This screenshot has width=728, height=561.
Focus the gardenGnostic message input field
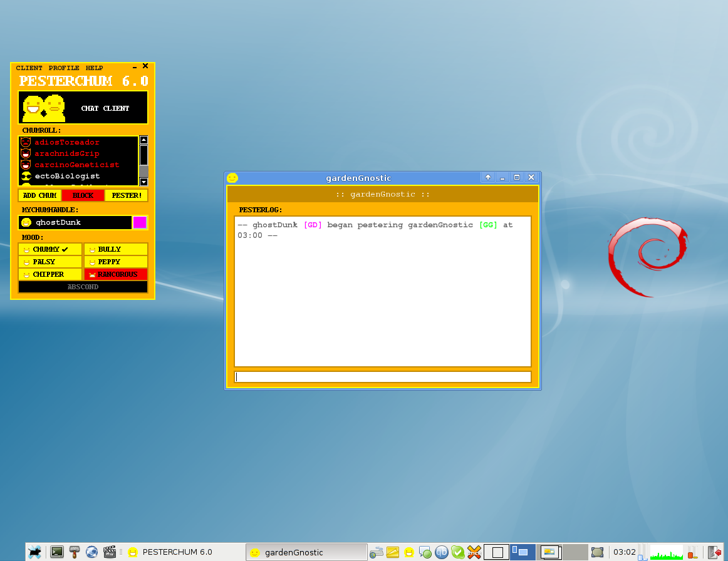382,377
